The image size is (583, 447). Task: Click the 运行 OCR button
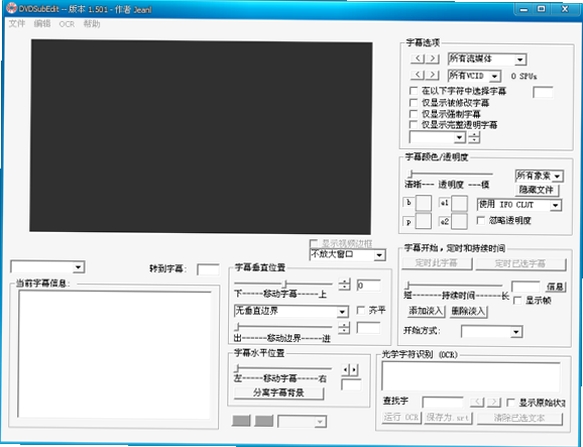[402, 418]
